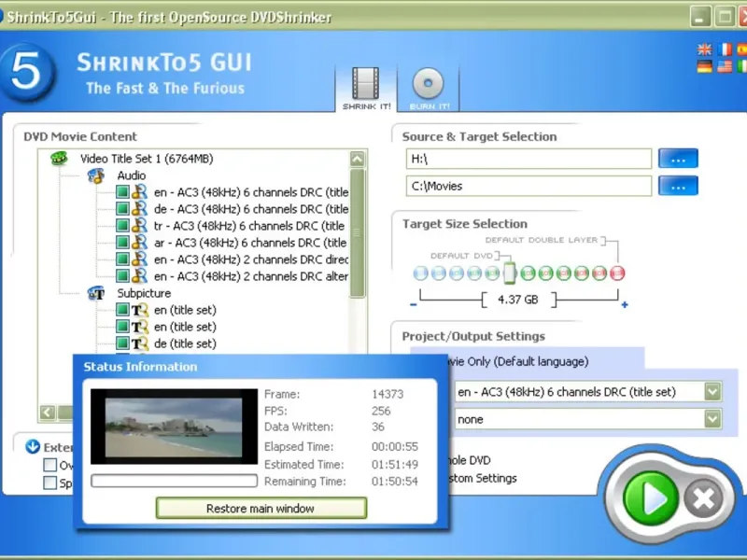Select Movie Only (Default language) option
The height and width of the screenshot is (560, 747).
coord(517,361)
